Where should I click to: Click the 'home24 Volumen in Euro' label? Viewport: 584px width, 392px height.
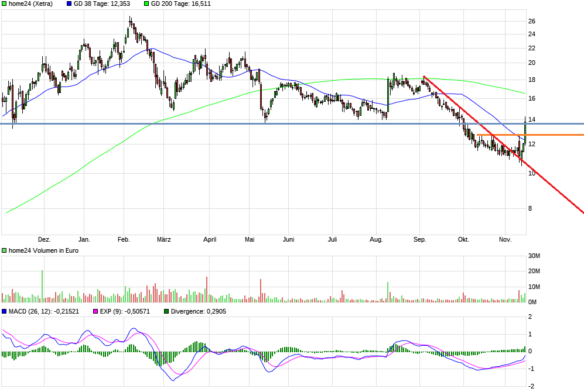coord(43,250)
